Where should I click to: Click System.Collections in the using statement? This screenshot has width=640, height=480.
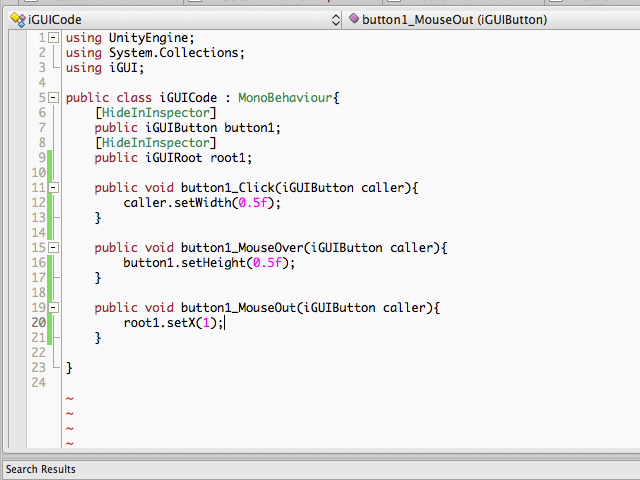pyautogui.click(x=176, y=53)
